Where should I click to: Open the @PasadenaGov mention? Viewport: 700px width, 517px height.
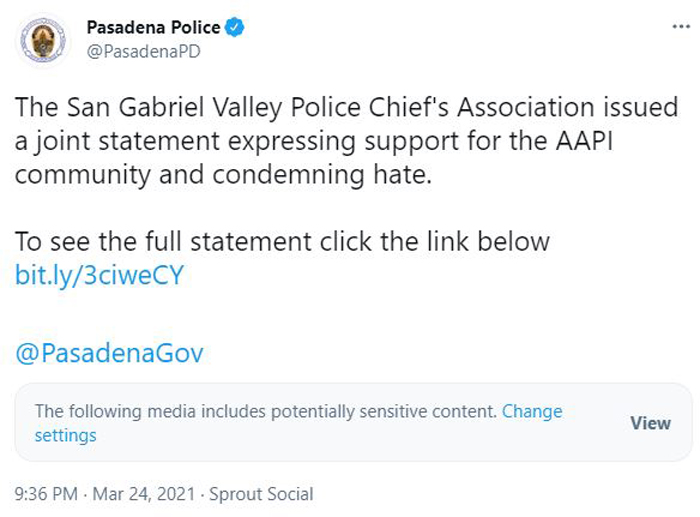109,353
